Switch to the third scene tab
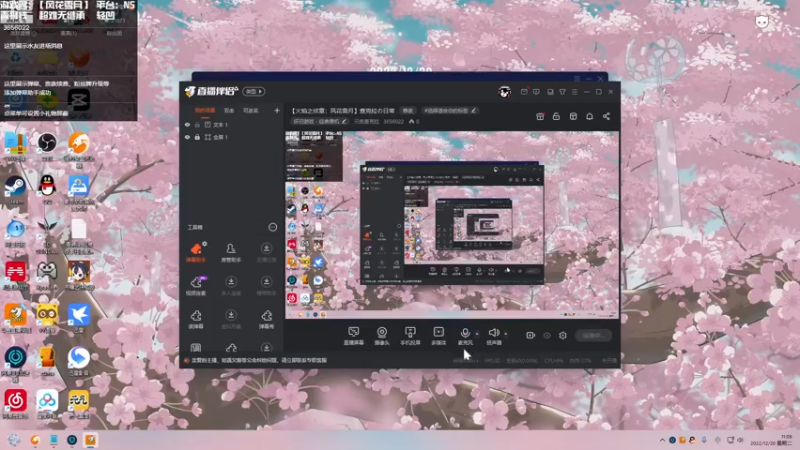The image size is (800, 450). [x=251, y=110]
